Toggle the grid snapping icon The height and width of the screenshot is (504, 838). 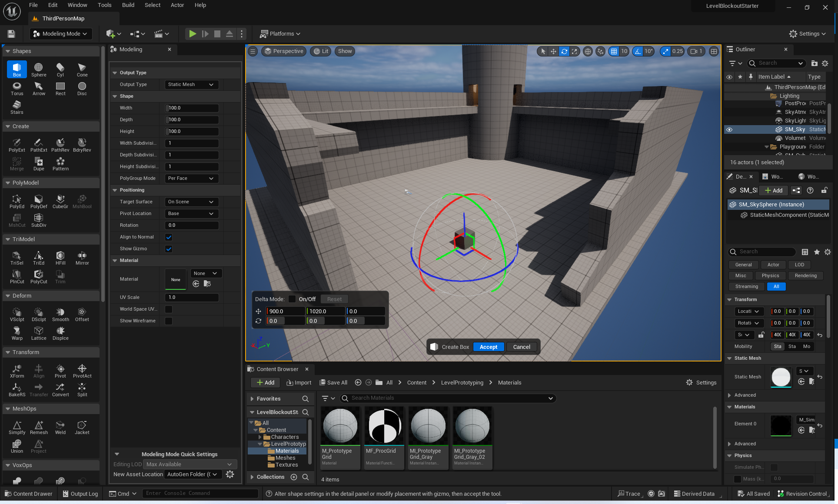[x=614, y=51]
